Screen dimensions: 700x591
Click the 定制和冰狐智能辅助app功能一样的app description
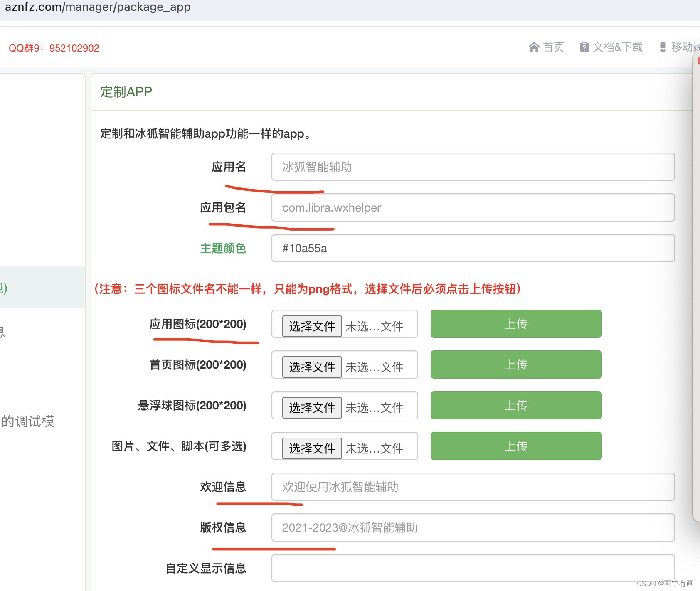[x=205, y=134]
